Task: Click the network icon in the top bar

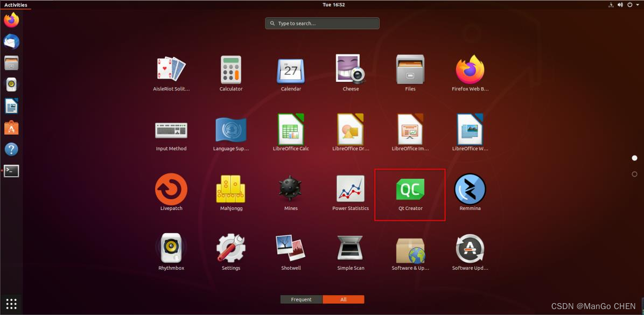Action: [610, 5]
